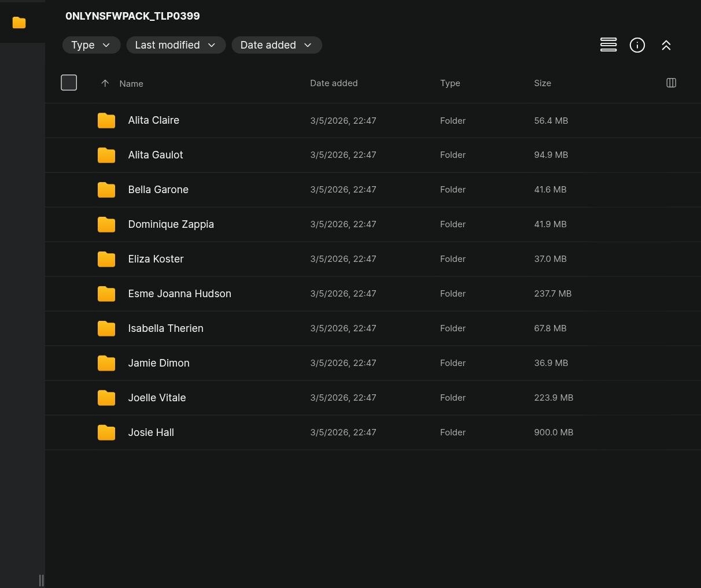Open the info details panel icon
Viewport: 701px width, 588px height.
pos(637,45)
